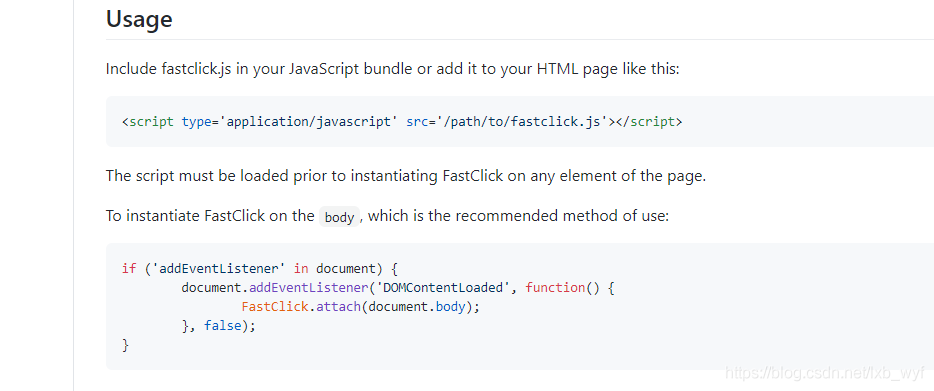This screenshot has height=391, width=934.
Task: Click the sentence starting 'Include fastclick.js in your JavaScript bundle'
Action: tap(393, 69)
